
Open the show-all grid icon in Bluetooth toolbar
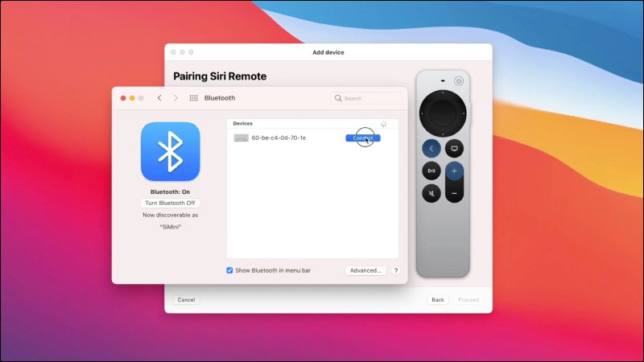[194, 98]
